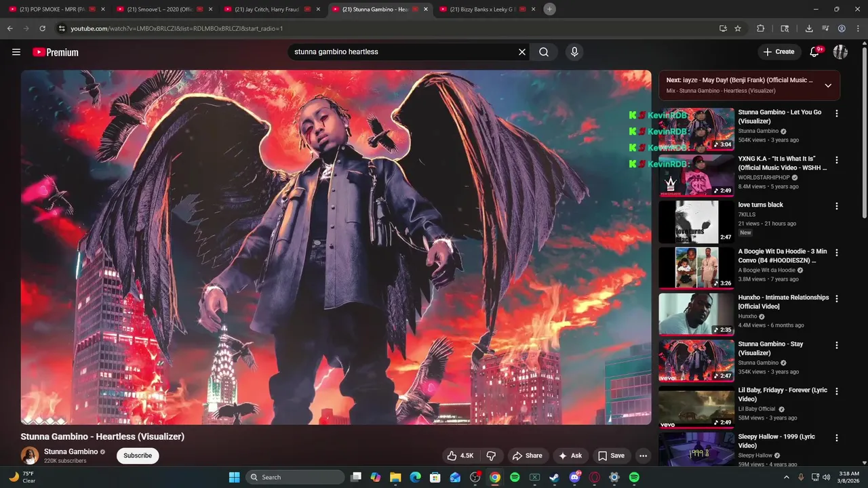Open Stunna Gambino channel avatar
The height and width of the screenshot is (488, 868).
pyautogui.click(x=30, y=455)
